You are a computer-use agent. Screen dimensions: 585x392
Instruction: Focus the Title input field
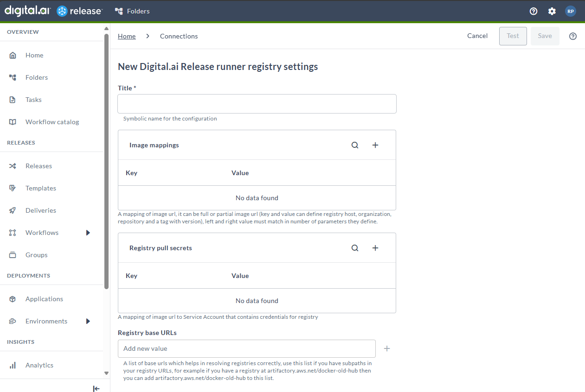257,104
